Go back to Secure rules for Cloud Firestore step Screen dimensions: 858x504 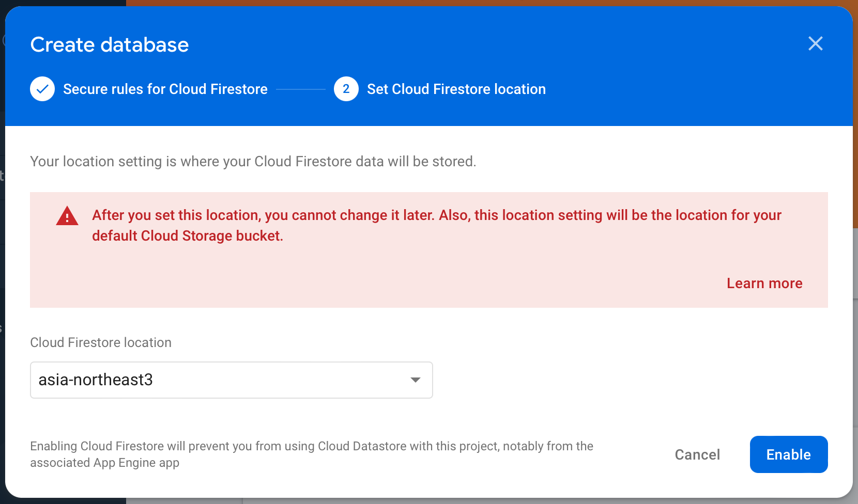165,89
